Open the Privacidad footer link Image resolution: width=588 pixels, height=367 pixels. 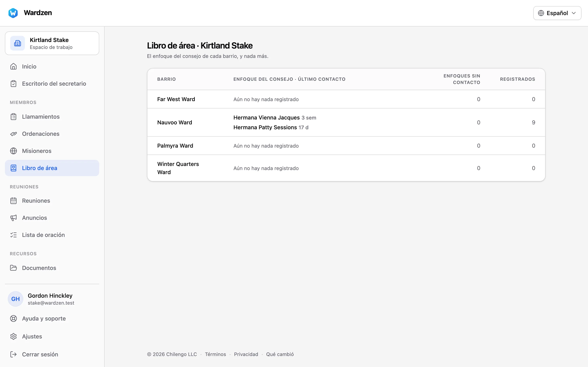(246, 354)
